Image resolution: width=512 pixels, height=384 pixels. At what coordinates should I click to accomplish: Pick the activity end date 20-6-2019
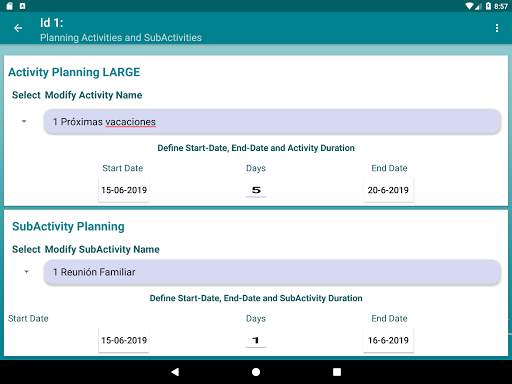pyautogui.click(x=388, y=190)
